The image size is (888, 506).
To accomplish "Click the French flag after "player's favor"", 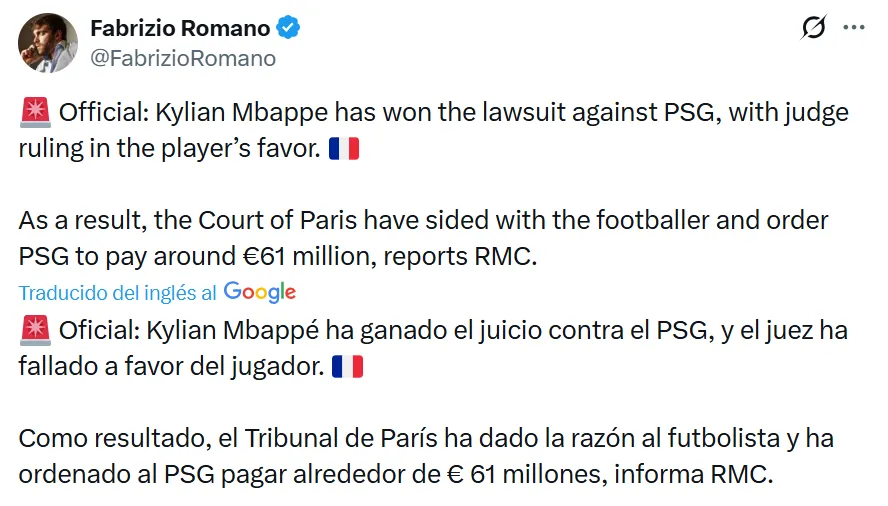I will (343, 150).
